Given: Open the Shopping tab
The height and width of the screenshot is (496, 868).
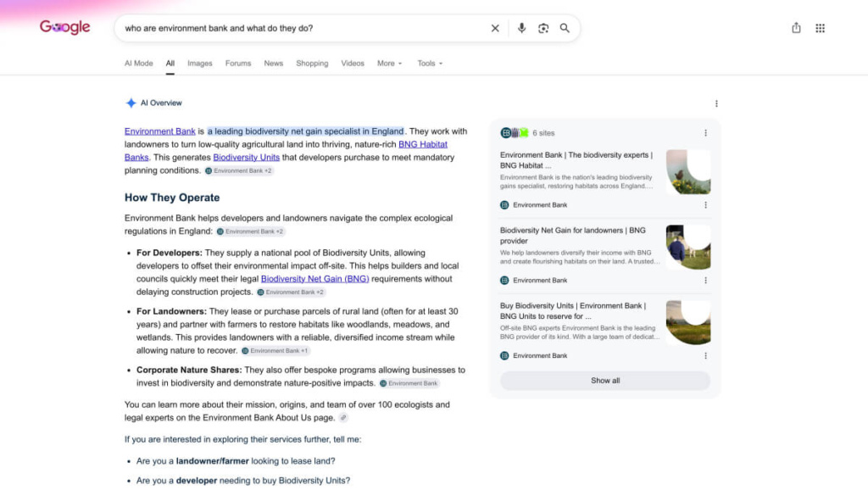Looking at the screenshot, I should (x=312, y=63).
